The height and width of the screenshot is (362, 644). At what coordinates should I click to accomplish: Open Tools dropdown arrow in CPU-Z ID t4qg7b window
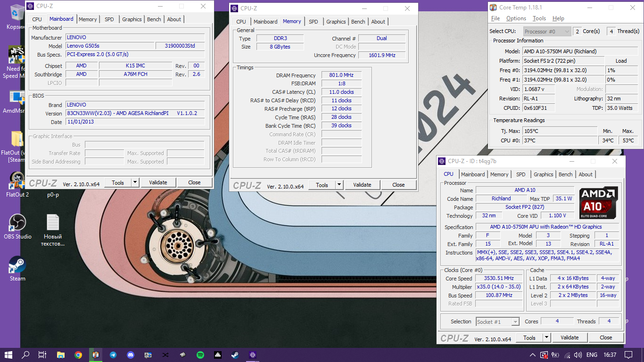pyautogui.click(x=546, y=337)
